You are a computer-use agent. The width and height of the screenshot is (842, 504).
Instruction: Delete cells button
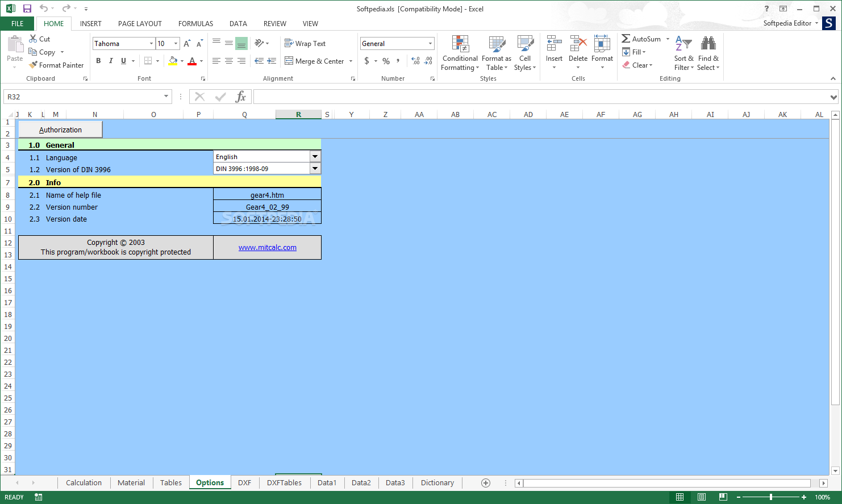[578, 53]
